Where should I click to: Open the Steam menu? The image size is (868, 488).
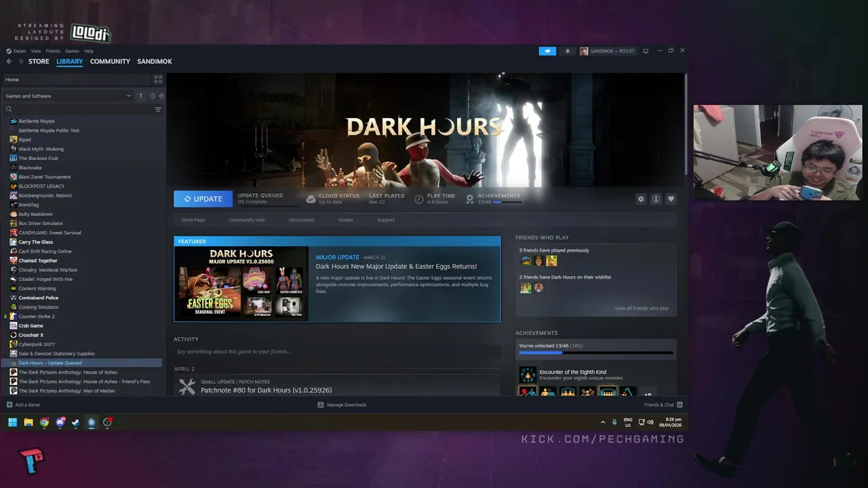16,51
